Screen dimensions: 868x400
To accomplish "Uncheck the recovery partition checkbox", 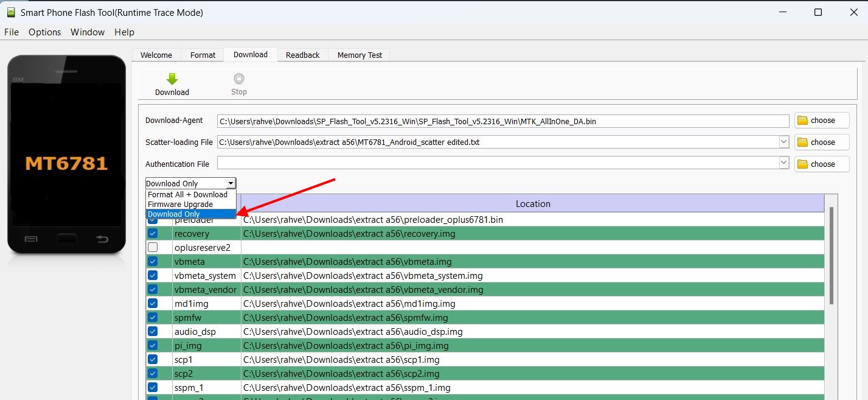I will [153, 233].
